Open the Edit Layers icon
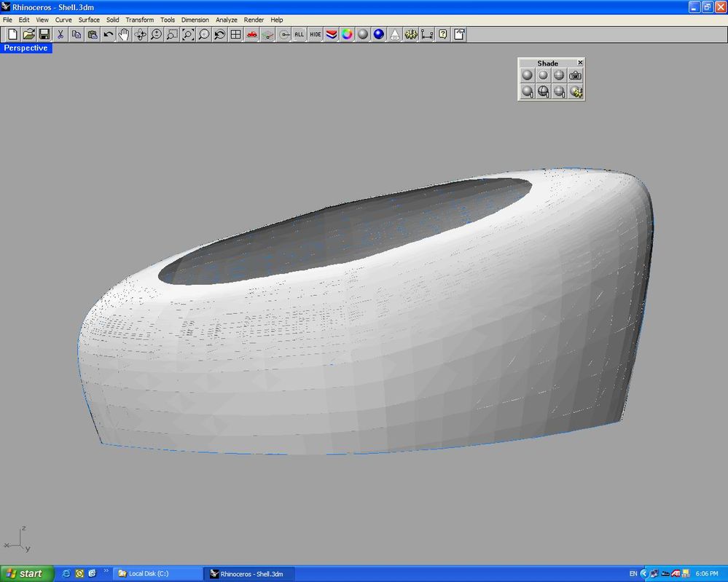The width and height of the screenshot is (728, 582). pyautogui.click(x=332, y=34)
